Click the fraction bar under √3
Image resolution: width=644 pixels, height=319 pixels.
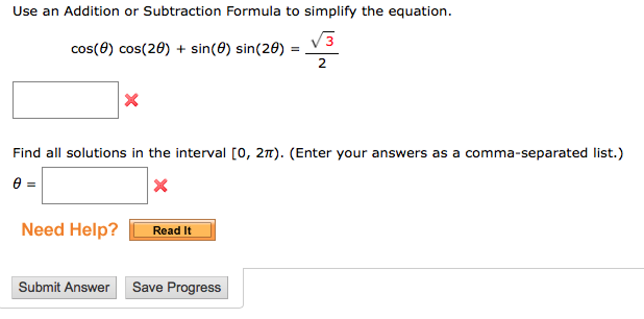click(x=322, y=54)
